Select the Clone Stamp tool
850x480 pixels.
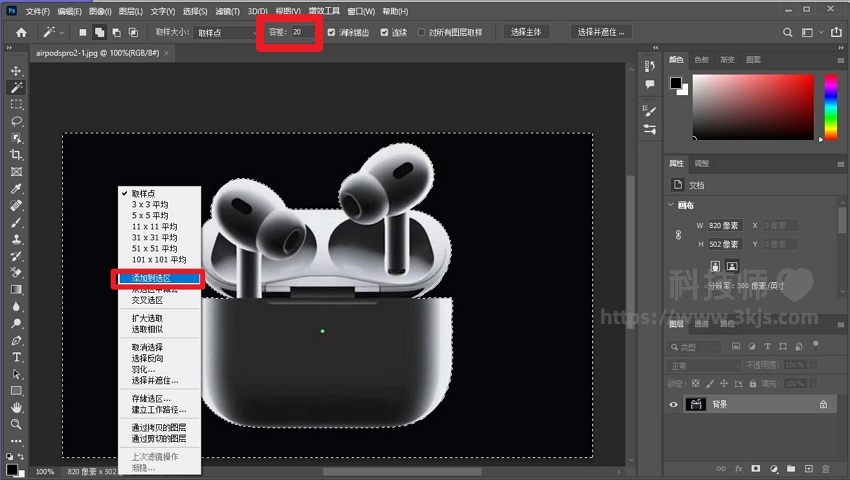[x=16, y=239]
